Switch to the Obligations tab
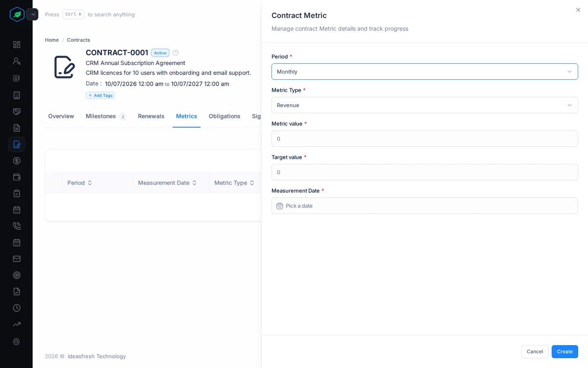588x368 pixels. coord(225,116)
